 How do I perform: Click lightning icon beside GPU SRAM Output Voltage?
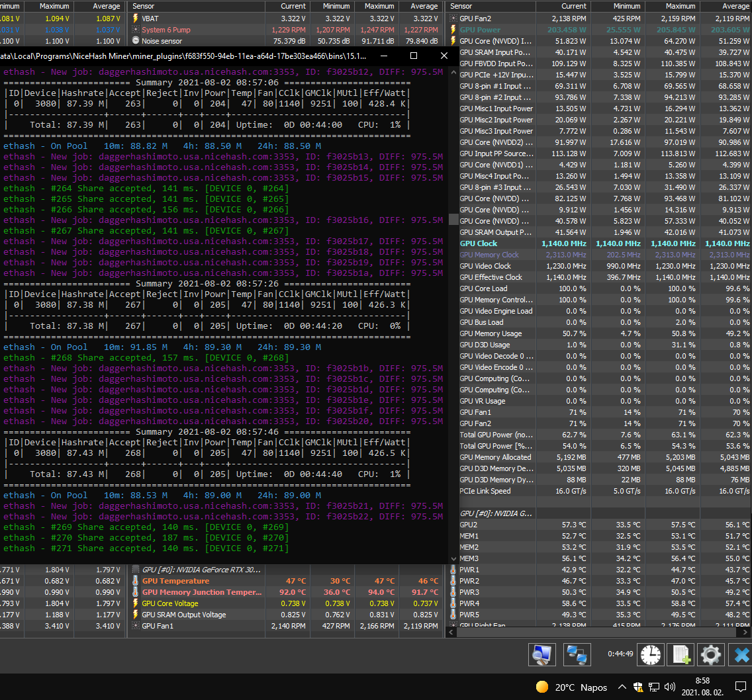(136, 615)
